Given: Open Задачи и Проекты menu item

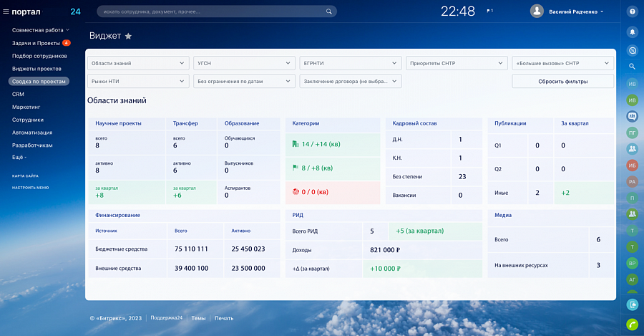Looking at the screenshot, I should click(x=36, y=43).
